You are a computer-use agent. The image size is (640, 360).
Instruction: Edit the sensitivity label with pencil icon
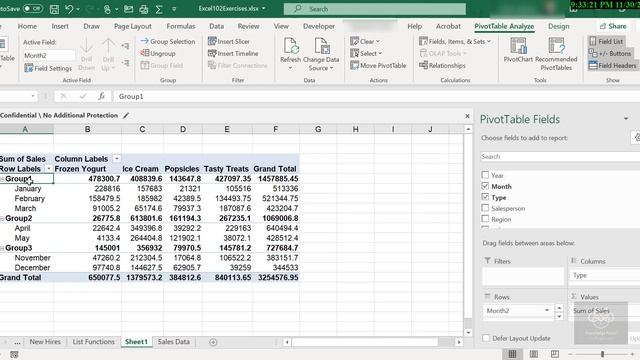tap(126, 116)
